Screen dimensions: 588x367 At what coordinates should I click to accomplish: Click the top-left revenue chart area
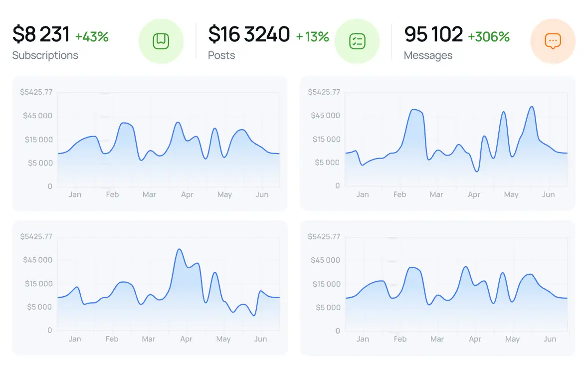tap(150, 145)
